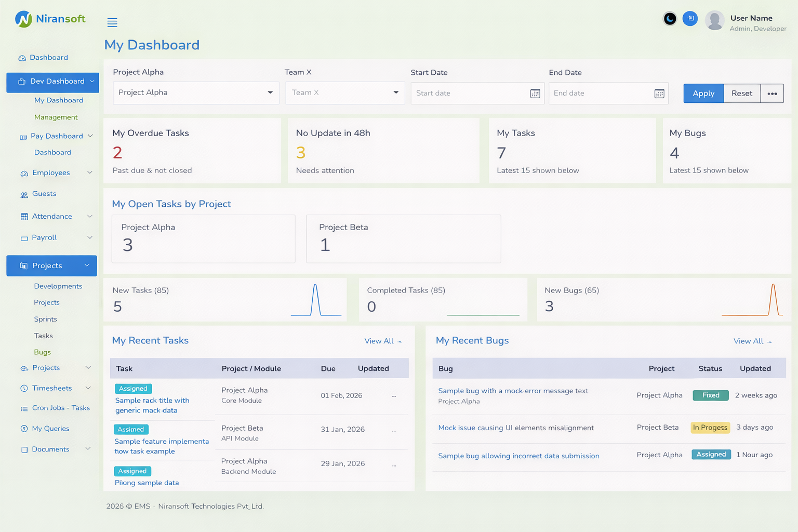Click the hamburger menu icon
The width and height of the screenshot is (798, 532).
point(112,22)
